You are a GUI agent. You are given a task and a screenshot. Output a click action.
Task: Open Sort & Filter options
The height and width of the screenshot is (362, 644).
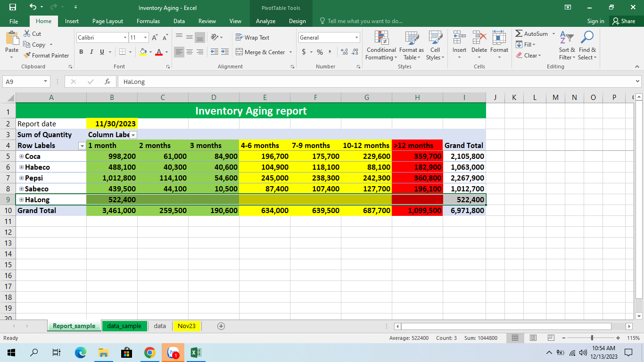(567, 45)
